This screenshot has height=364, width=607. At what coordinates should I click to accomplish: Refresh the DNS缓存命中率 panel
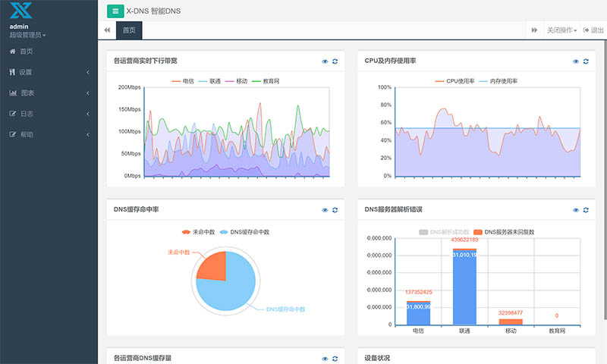point(335,210)
